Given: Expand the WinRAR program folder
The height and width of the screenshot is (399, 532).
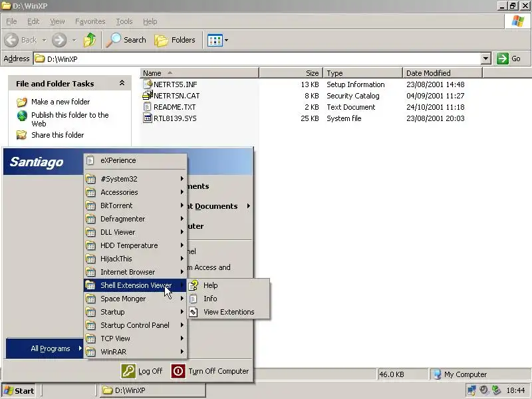Looking at the screenshot, I should [x=136, y=352].
